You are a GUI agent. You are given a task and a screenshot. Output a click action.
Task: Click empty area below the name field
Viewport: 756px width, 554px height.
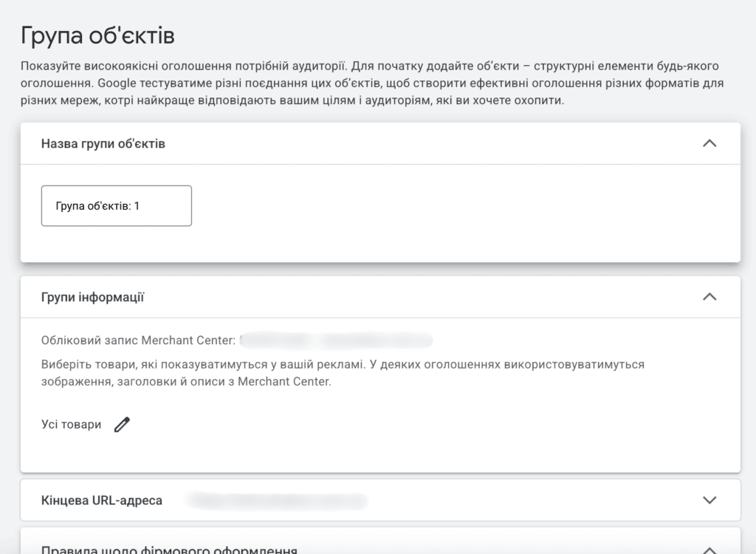tap(380, 244)
